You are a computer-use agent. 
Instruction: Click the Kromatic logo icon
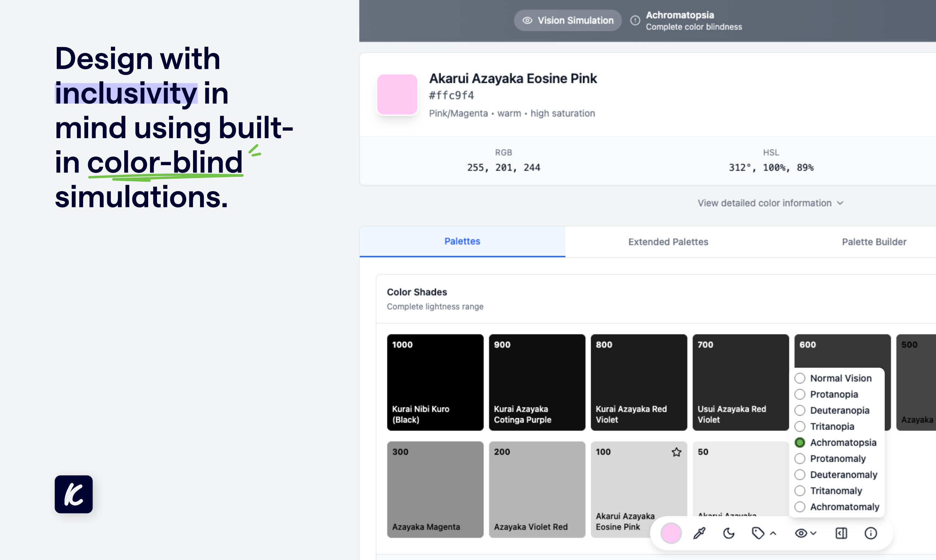[x=74, y=494]
